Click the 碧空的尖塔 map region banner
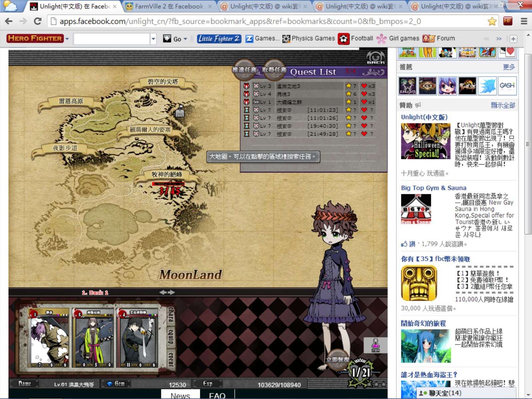 (163, 82)
